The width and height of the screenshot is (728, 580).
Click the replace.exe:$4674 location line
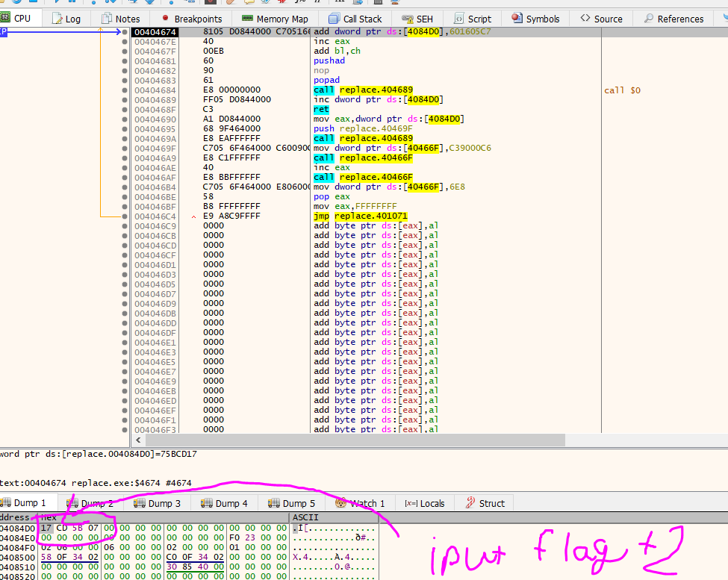click(96, 483)
